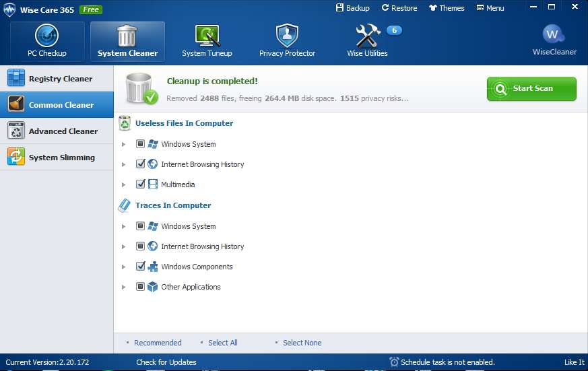Click the Registry Cleaner sidebar icon
Screen dimensions: 588x371
pyautogui.click(x=16, y=78)
